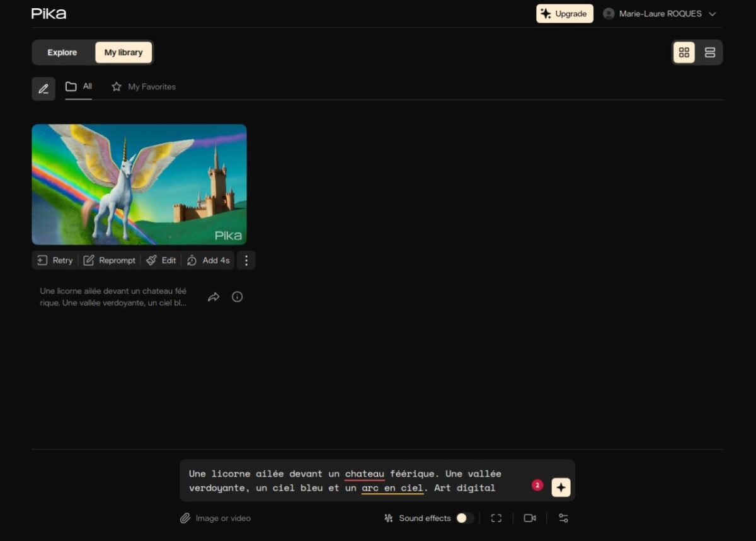
Task: Open the three-dot more options menu
Action: click(x=246, y=261)
